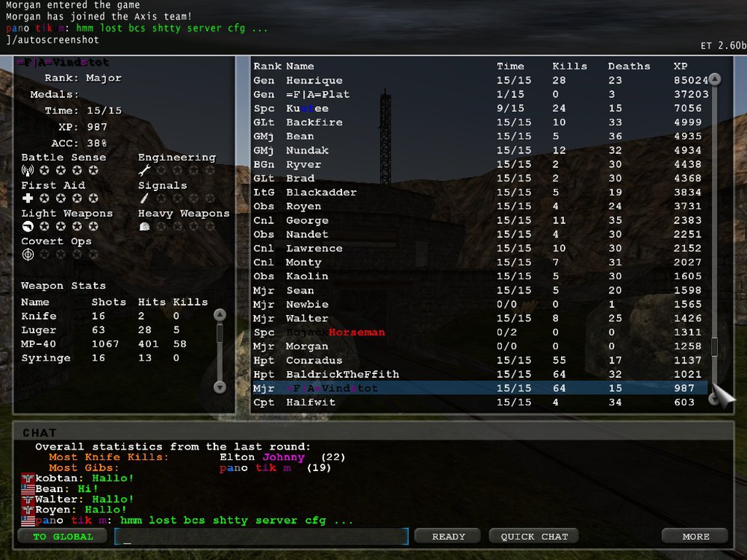Click the weapon stats scroll down arrow

point(220,387)
